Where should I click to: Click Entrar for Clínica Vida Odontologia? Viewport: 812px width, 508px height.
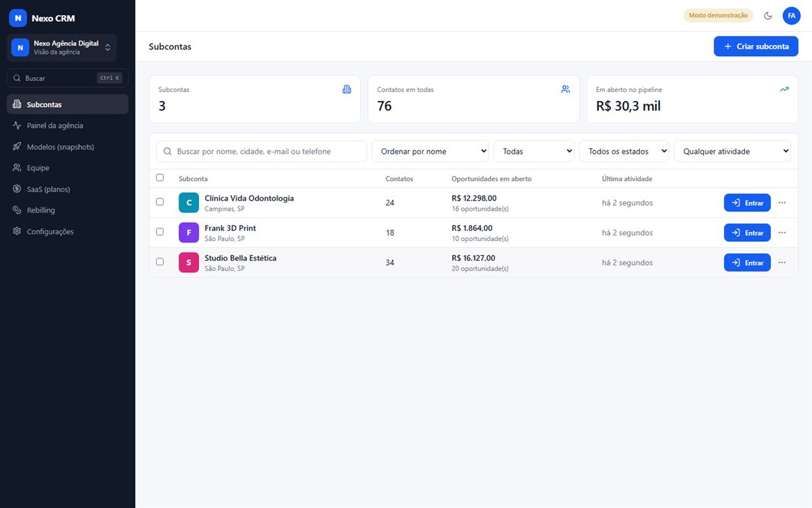[747, 203]
